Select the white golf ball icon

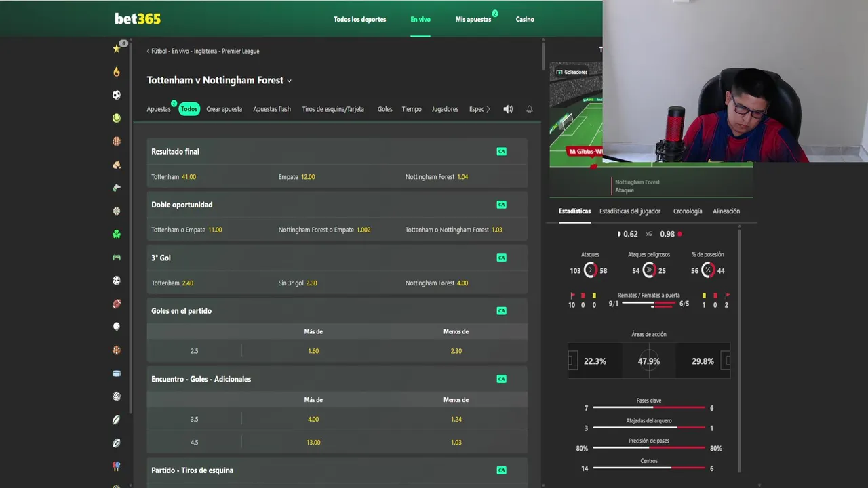pos(117,327)
